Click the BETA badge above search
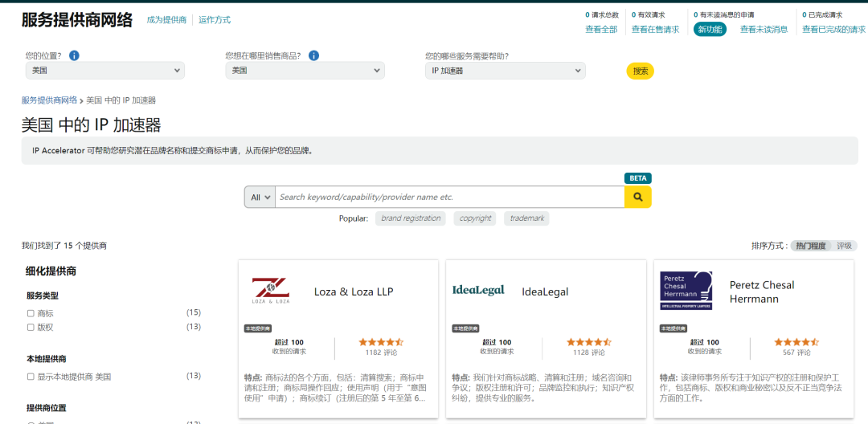This screenshot has width=868, height=424. (637, 178)
